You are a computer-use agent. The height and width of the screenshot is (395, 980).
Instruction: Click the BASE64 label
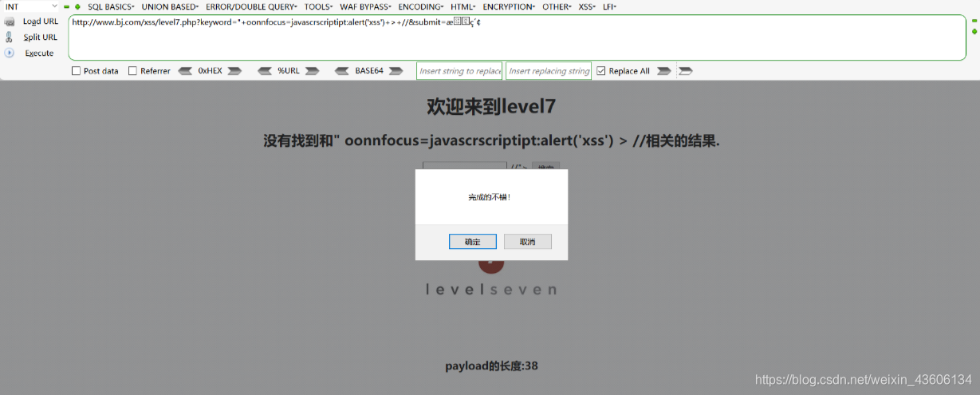368,71
